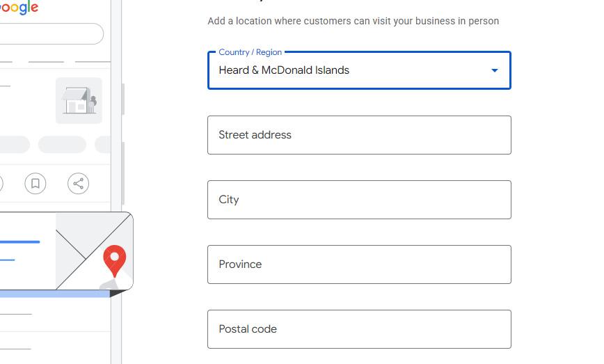Click the Country / Region label
Image resolution: width=604 pixels, height=364 pixels.
[250, 52]
